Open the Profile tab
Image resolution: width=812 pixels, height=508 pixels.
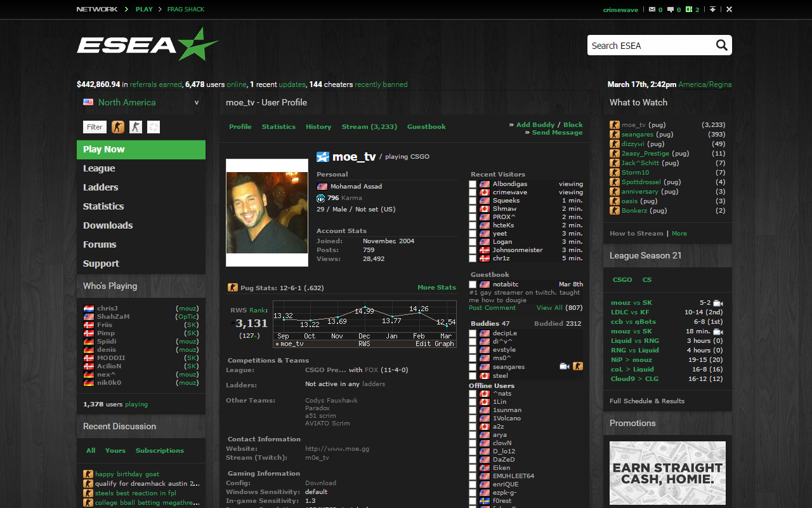240,127
